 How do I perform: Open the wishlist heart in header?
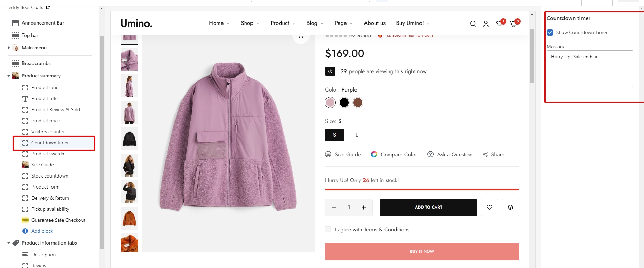pyautogui.click(x=499, y=23)
